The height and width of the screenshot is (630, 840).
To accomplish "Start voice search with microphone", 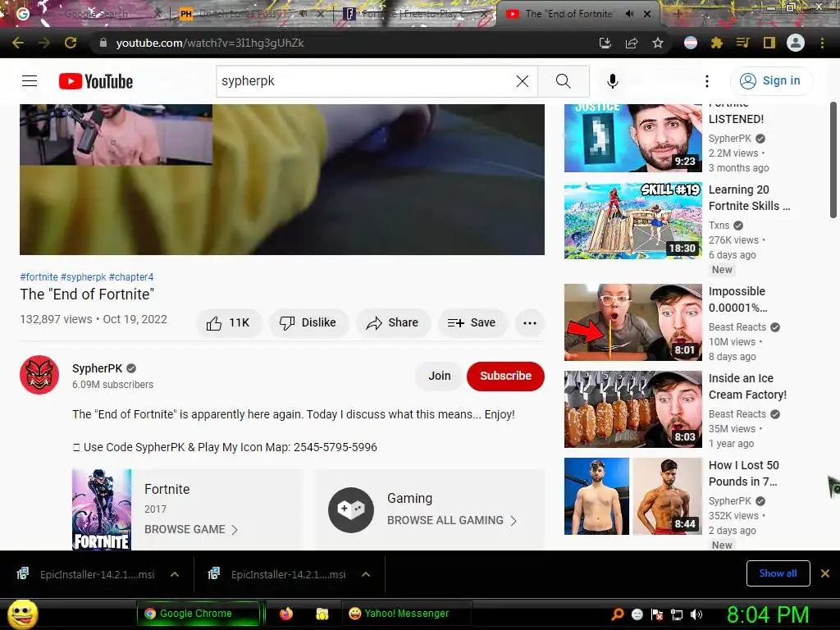I will click(612, 81).
